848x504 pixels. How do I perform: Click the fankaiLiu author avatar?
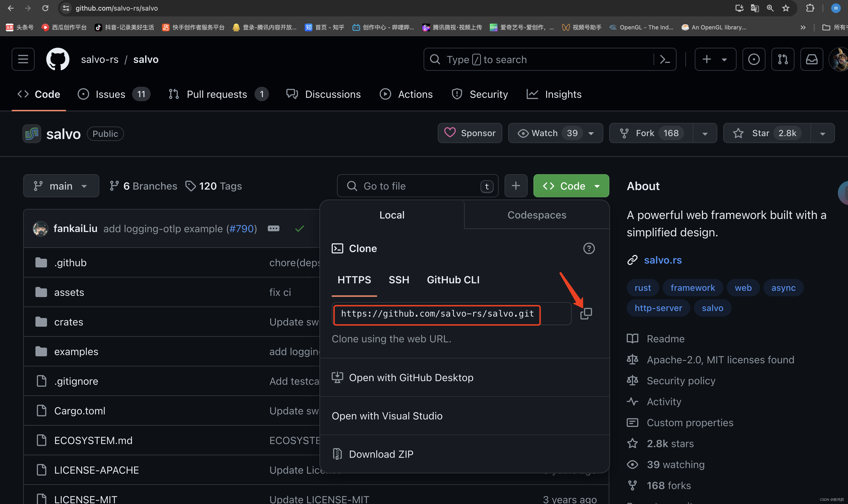click(40, 229)
